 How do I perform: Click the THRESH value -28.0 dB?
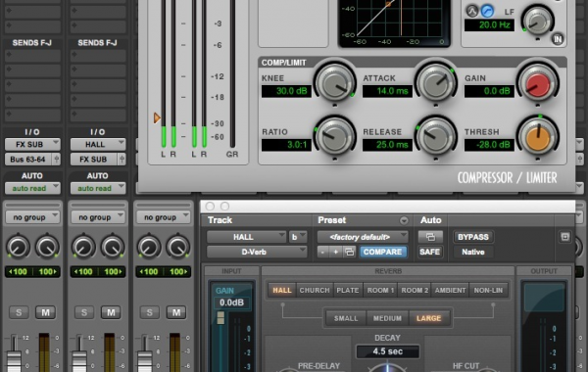(489, 145)
